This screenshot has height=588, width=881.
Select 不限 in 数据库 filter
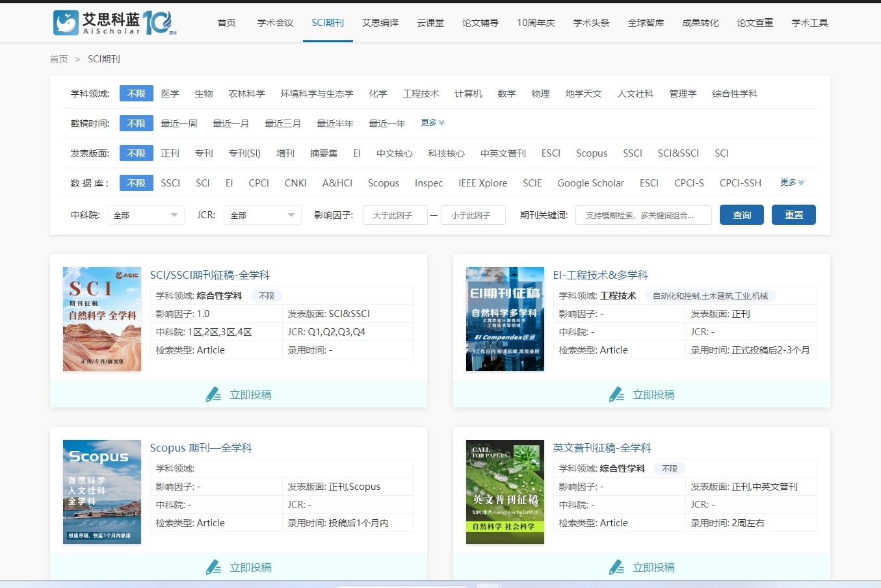tap(137, 183)
